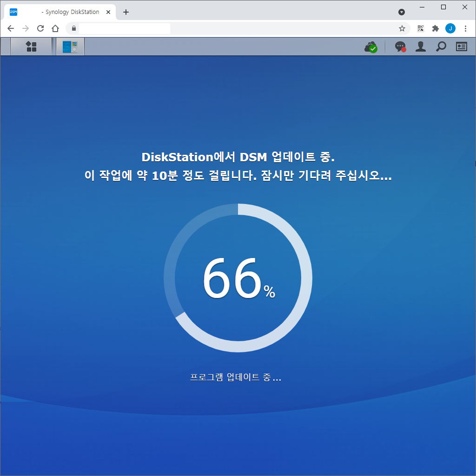Maximize the Chrome window
476x476 pixels.
[443, 7]
